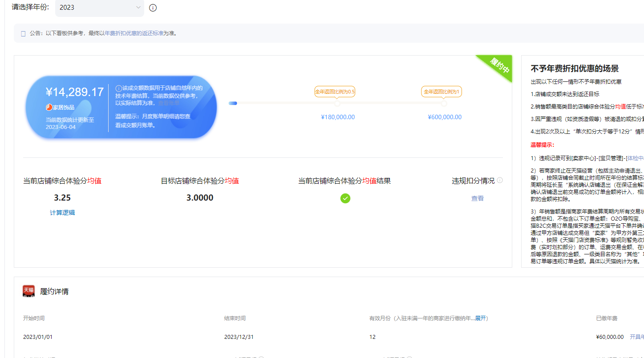Open the faded 查看账单 link in the blue card
The width and height of the screenshot is (644, 358).
click(169, 103)
